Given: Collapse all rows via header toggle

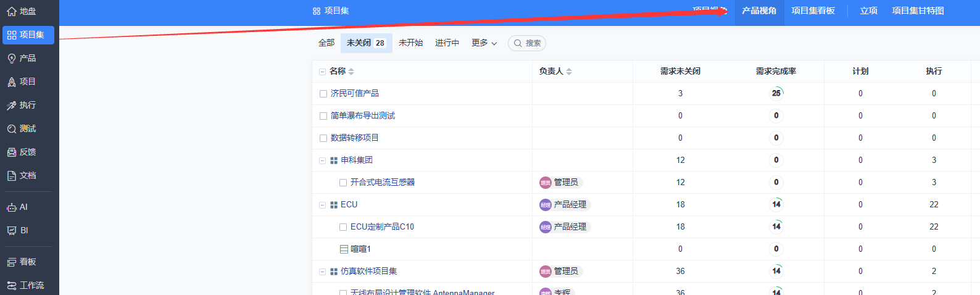Looking at the screenshot, I should pos(322,72).
